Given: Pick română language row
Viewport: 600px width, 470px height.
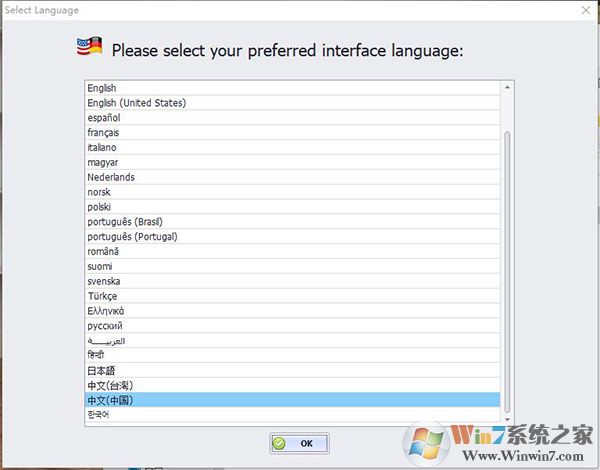Looking at the screenshot, I should (x=292, y=252).
